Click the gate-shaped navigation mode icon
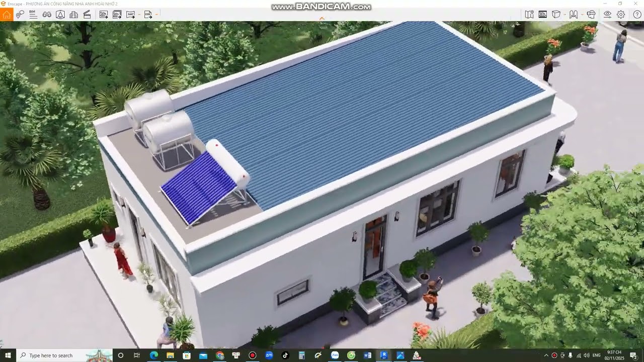 [574, 15]
